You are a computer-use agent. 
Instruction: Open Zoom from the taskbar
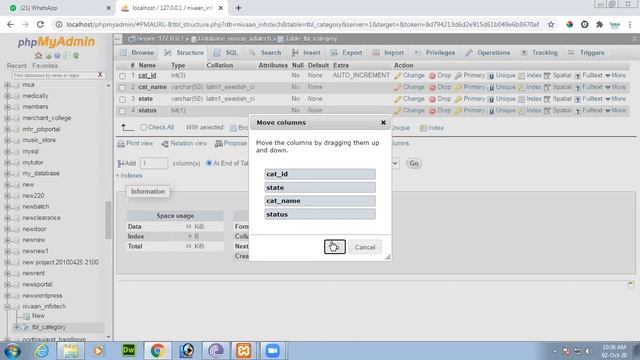click(272, 351)
